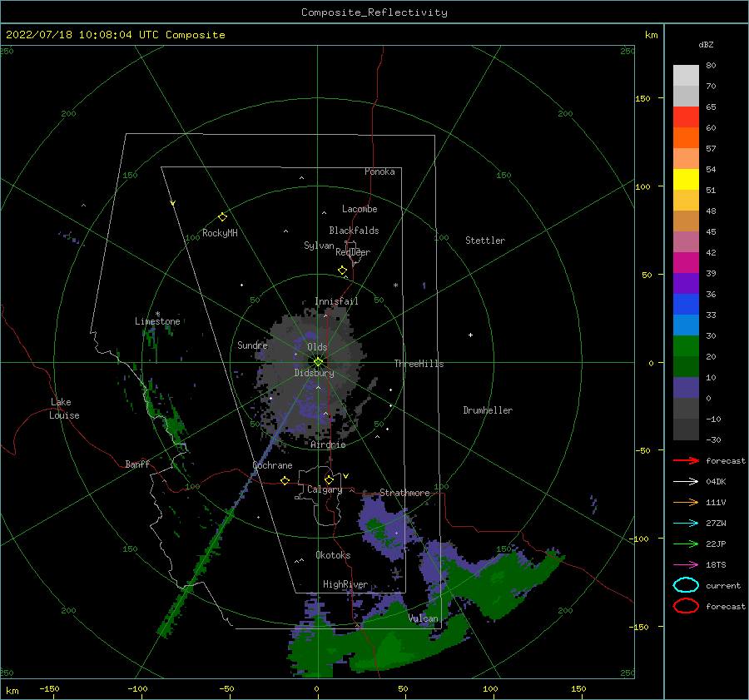Click the Sundre town label
This screenshot has height=700, width=749.
252,345
